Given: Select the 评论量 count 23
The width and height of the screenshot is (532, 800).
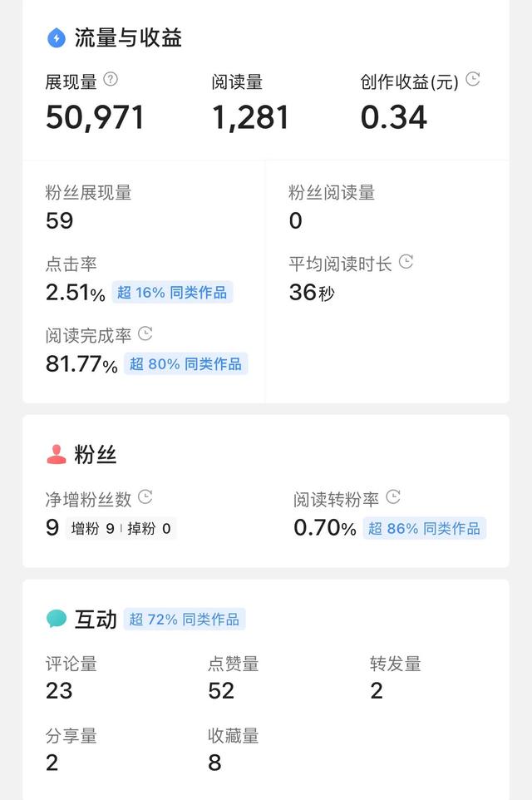Looking at the screenshot, I should coord(59,691).
